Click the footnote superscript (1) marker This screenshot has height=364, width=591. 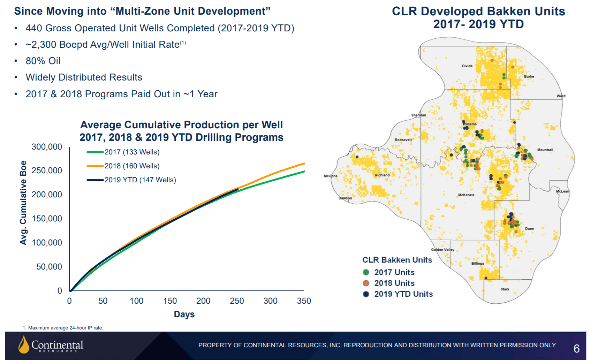(183, 43)
